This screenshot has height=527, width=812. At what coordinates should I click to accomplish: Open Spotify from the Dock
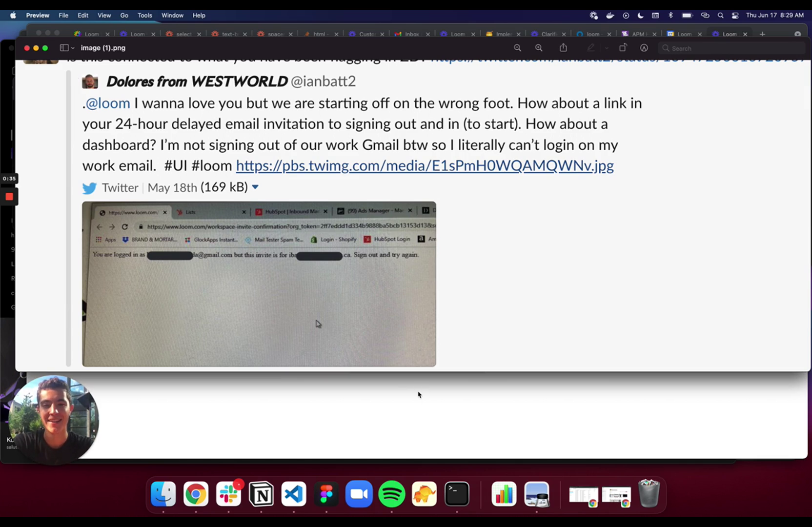(x=392, y=494)
